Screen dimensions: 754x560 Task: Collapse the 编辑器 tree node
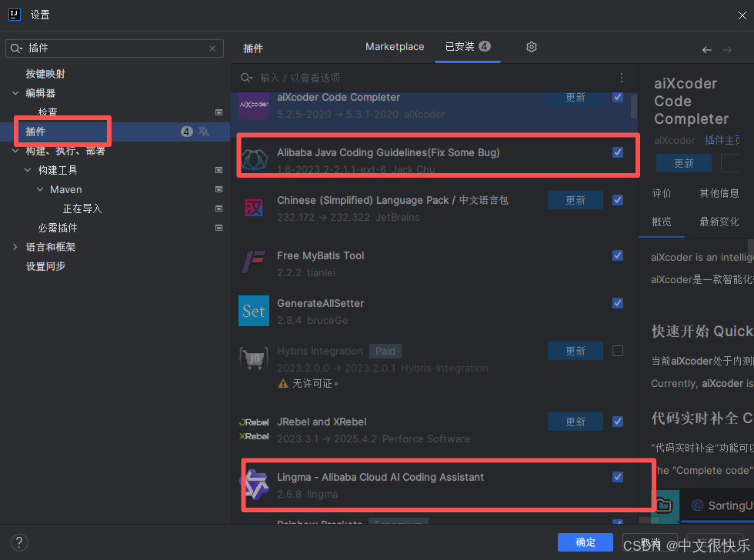point(15,93)
